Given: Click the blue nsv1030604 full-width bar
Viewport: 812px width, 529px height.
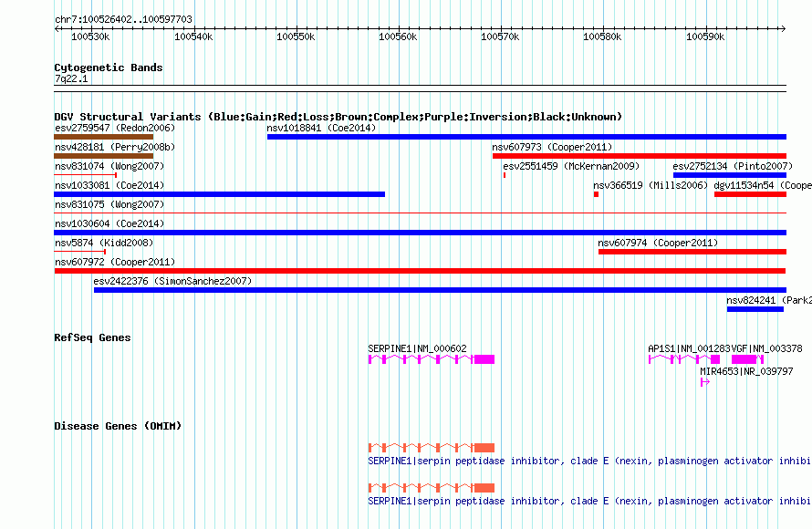Looking at the screenshot, I should [421, 233].
